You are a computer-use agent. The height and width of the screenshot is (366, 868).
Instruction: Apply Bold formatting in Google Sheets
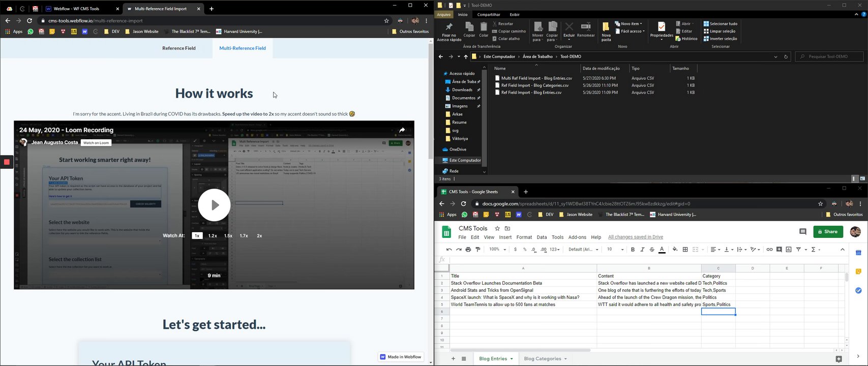pyautogui.click(x=633, y=250)
